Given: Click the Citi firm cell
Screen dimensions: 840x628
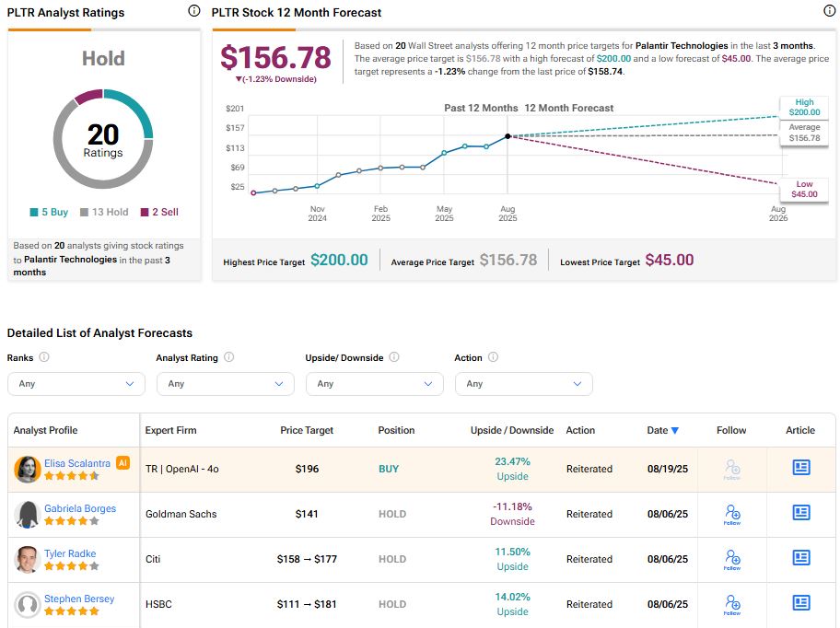Looking at the screenshot, I should coord(153,559).
